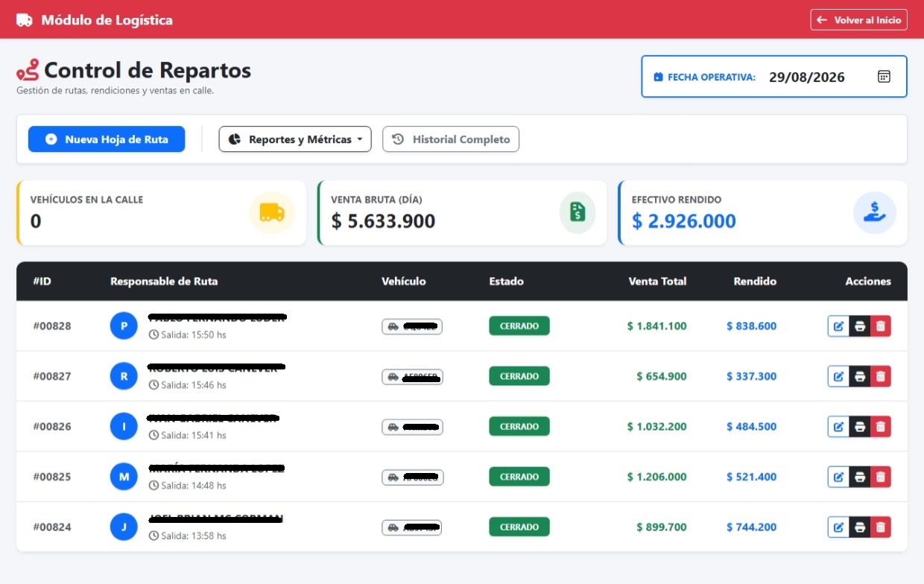Edit route sheet #00827
Screen dimensions: 924x584
[x=838, y=376]
